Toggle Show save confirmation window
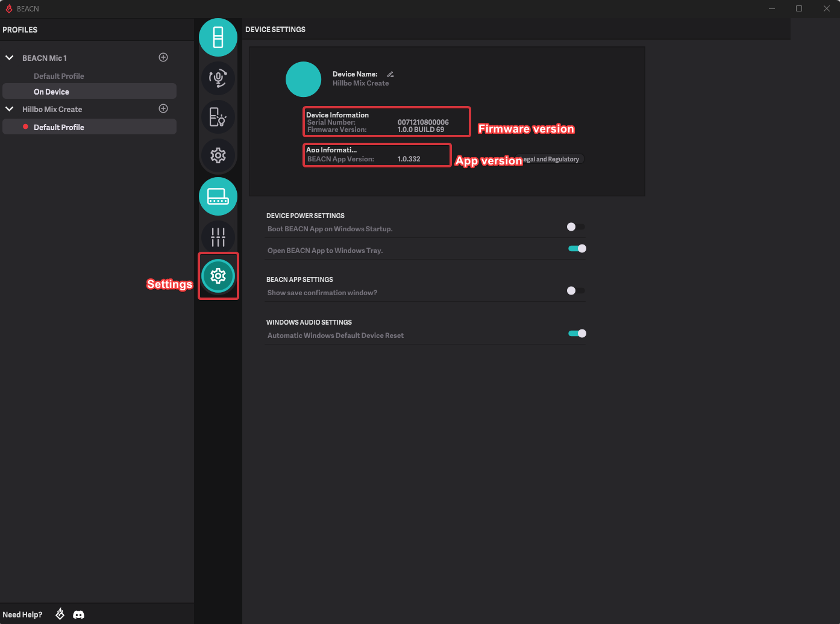The width and height of the screenshot is (840, 624). tap(576, 291)
